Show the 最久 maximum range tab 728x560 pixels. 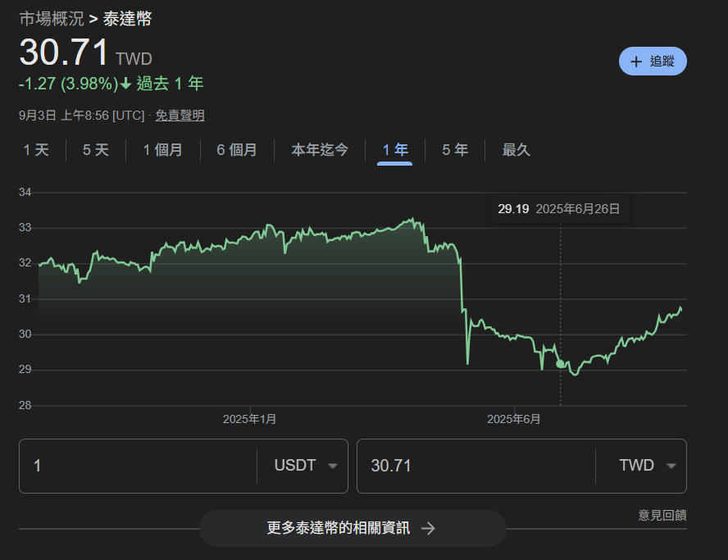(516, 150)
